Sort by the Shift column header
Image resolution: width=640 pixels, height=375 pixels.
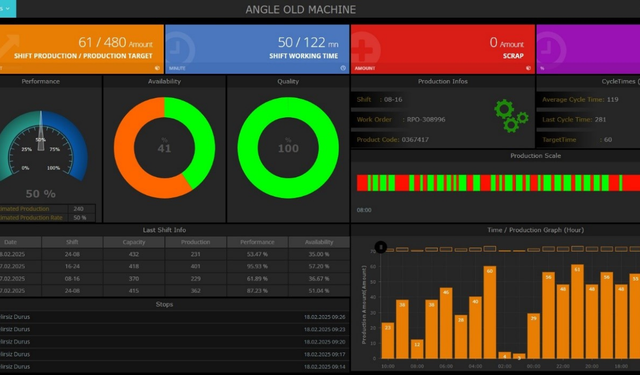(72, 242)
